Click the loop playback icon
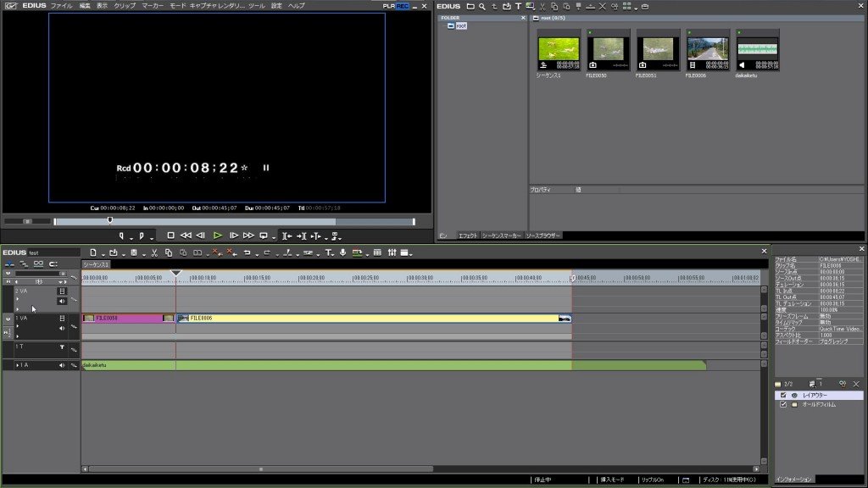This screenshot has height=488, width=868. coord(264,236)
